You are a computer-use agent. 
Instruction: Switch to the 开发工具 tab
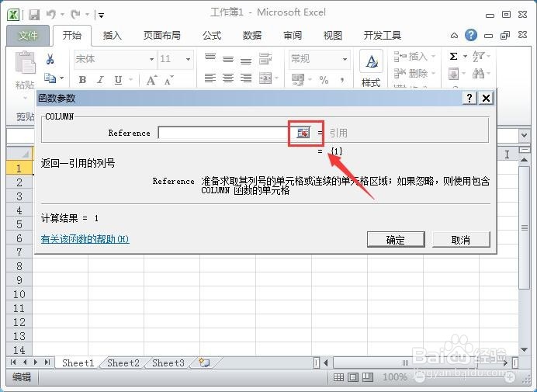coord(383,35)
